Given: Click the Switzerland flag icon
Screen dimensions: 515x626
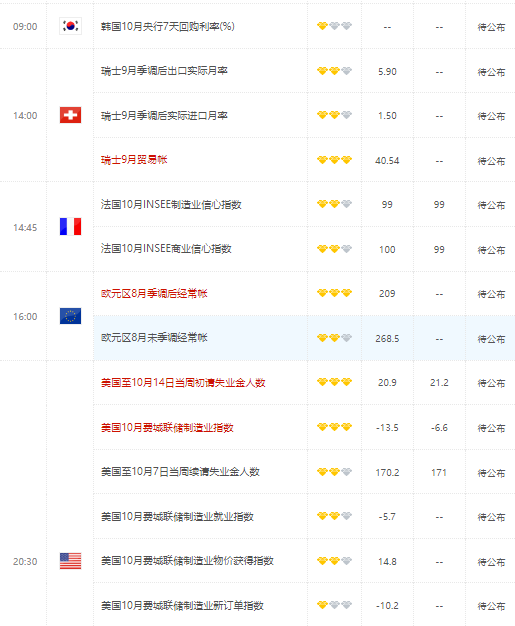Looking at the screenshot, I should (70, 115).
